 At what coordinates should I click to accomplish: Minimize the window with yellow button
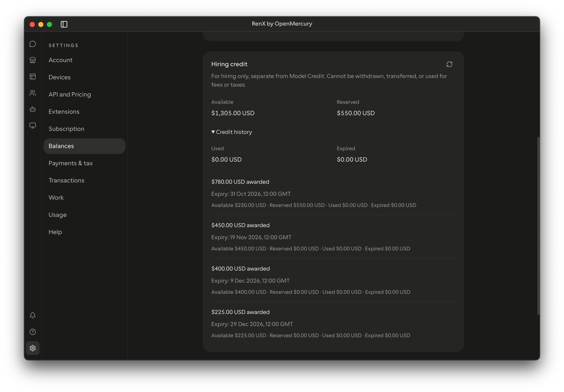(x=41, y=24)
